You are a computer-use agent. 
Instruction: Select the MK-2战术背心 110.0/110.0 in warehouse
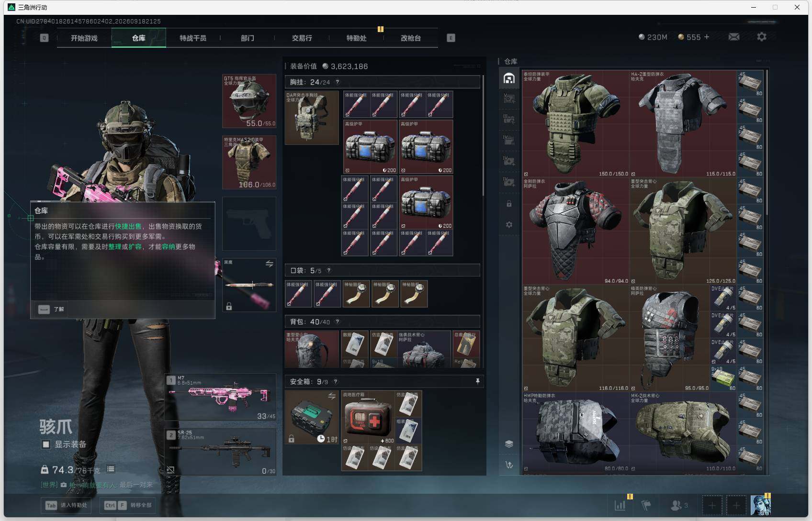tap(683, 432)
